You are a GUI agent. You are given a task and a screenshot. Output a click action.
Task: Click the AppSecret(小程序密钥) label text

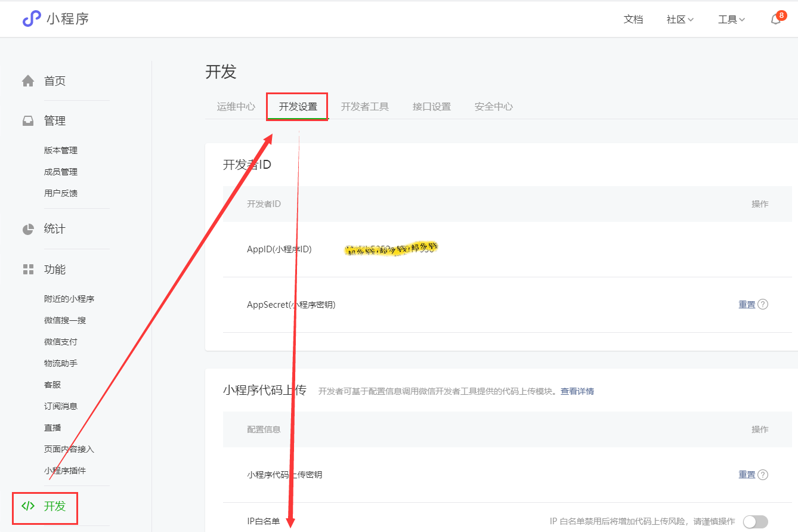tap(291, 305)
